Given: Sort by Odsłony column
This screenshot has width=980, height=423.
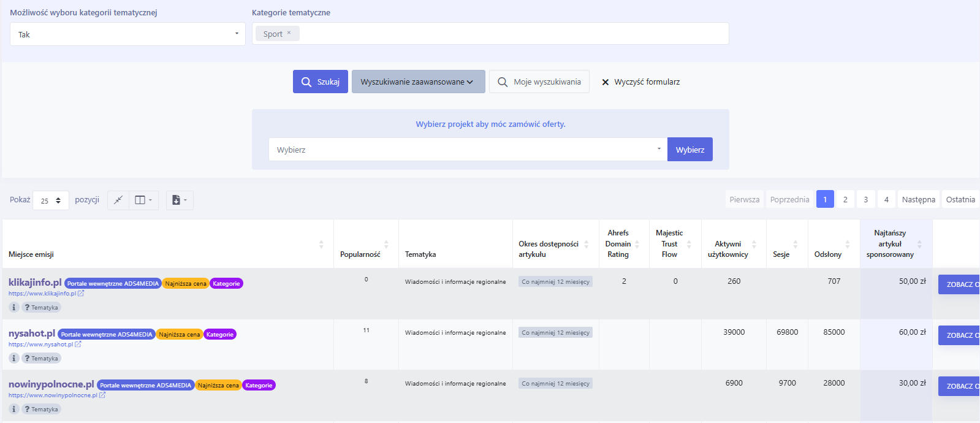Looking at the screenshot, I should [x=834, y=244].
